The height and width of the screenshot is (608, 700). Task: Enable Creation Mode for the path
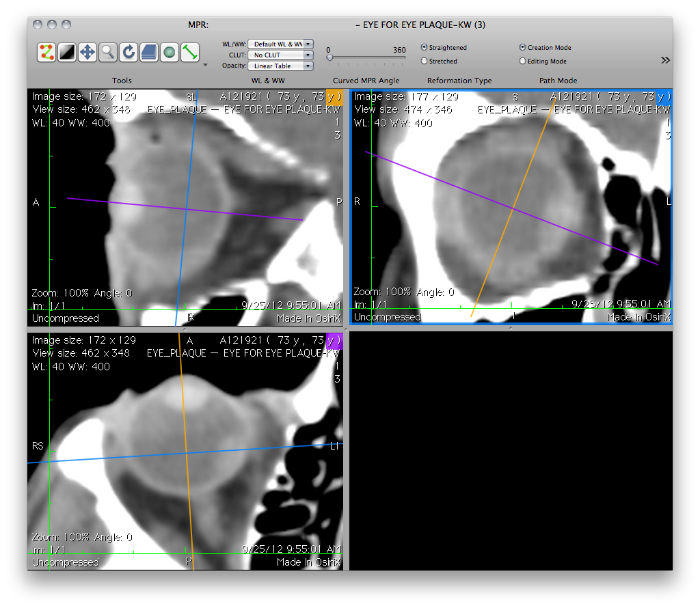523,48
